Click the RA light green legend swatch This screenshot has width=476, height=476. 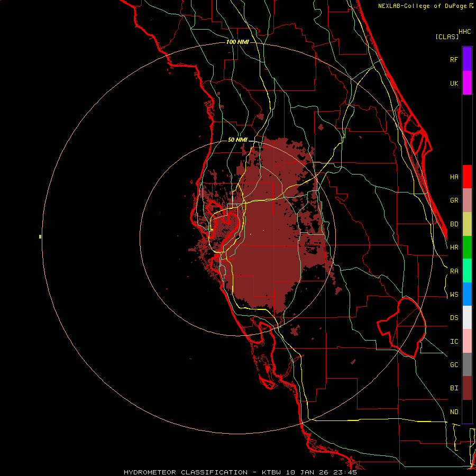pos(467,271)
